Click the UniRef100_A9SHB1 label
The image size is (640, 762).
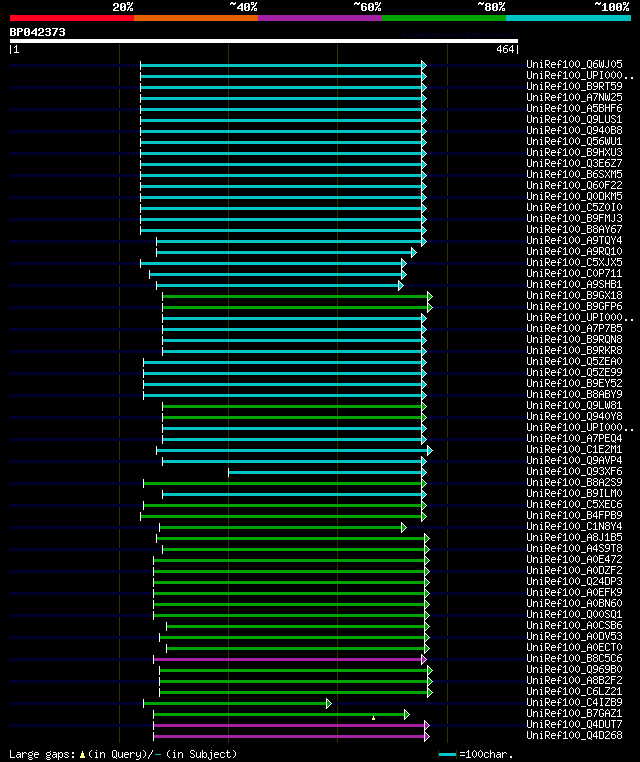click(x=574, y=284)
